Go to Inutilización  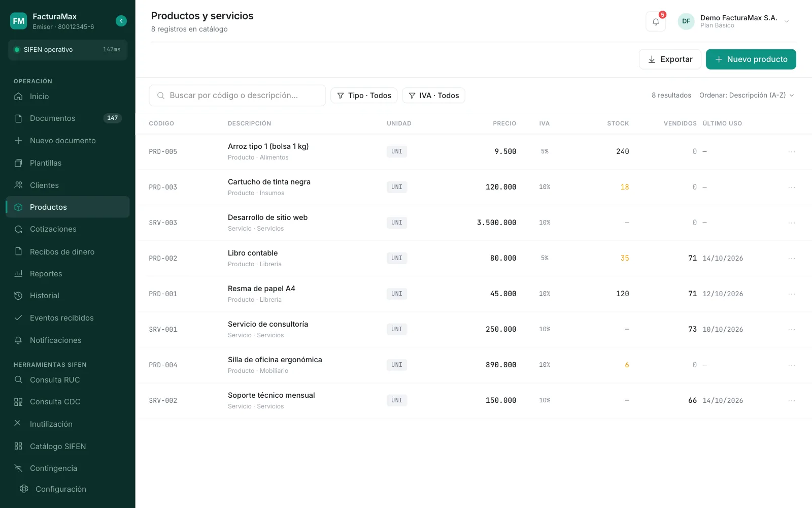(67, 424)
